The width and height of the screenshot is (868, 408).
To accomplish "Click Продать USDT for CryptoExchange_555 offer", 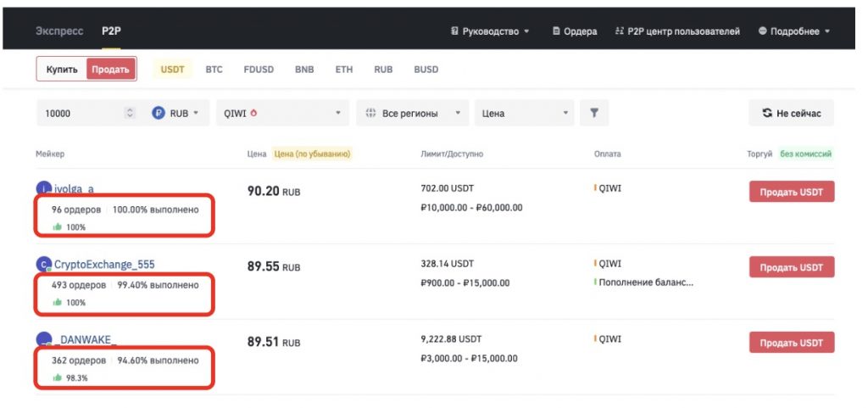I will (792, 267).
